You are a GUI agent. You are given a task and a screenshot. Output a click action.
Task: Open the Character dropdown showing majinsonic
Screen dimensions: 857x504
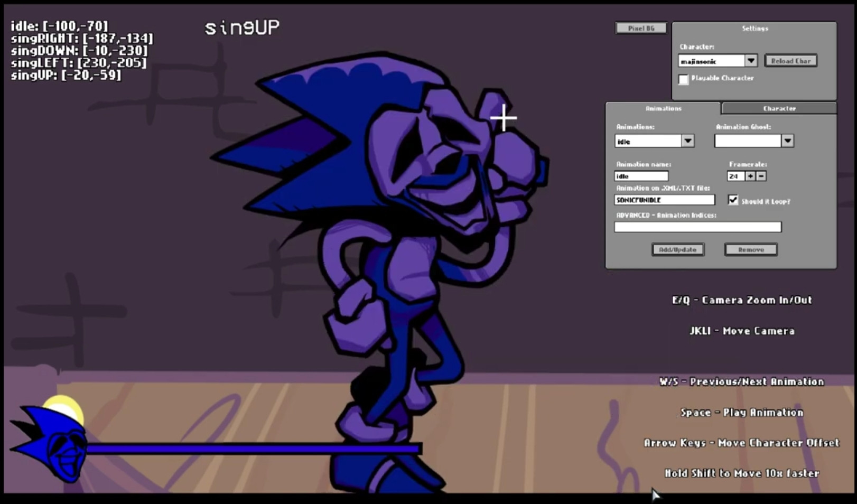(751, 60)
